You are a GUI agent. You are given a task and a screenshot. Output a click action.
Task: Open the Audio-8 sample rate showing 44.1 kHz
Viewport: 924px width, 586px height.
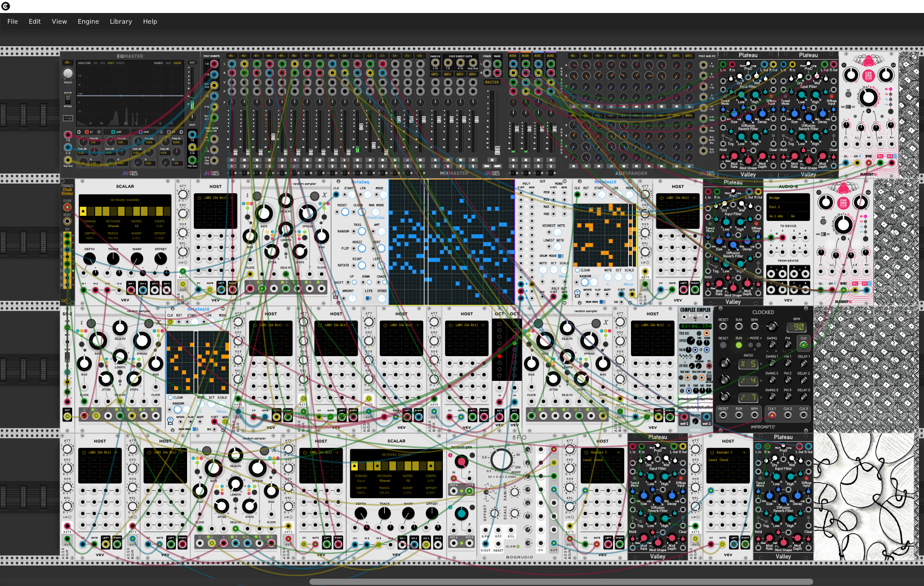click(778, 216)
